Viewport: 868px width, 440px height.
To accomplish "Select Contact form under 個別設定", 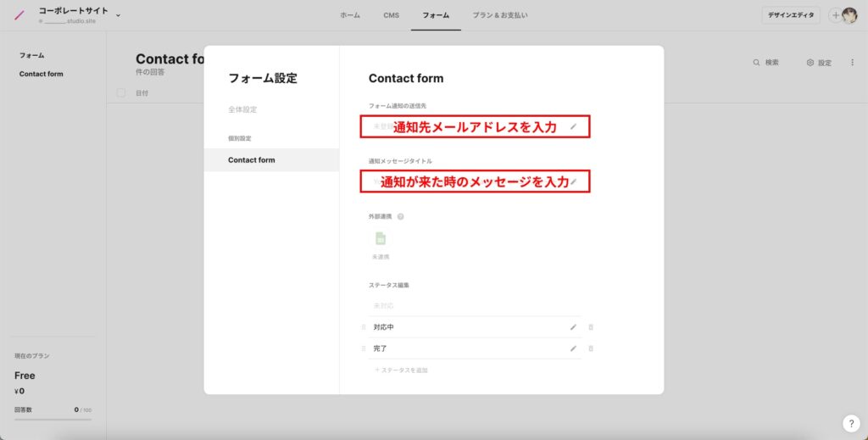I will point(271,160).
